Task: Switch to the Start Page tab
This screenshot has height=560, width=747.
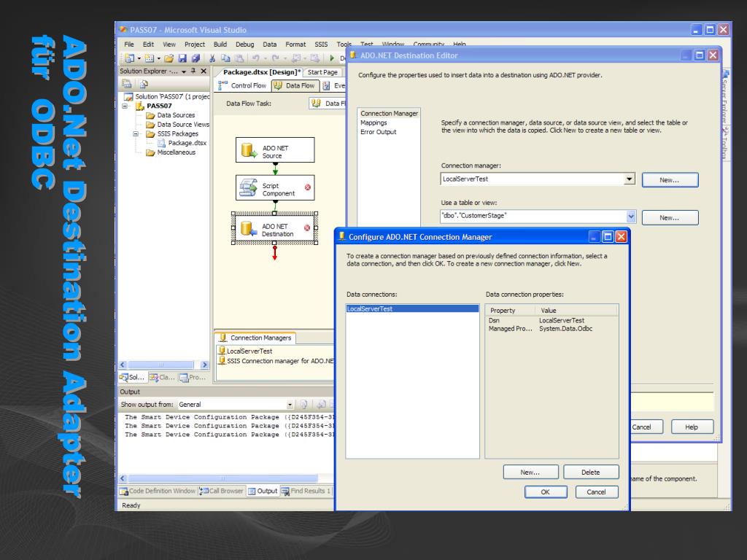Action: click(322, 72)
